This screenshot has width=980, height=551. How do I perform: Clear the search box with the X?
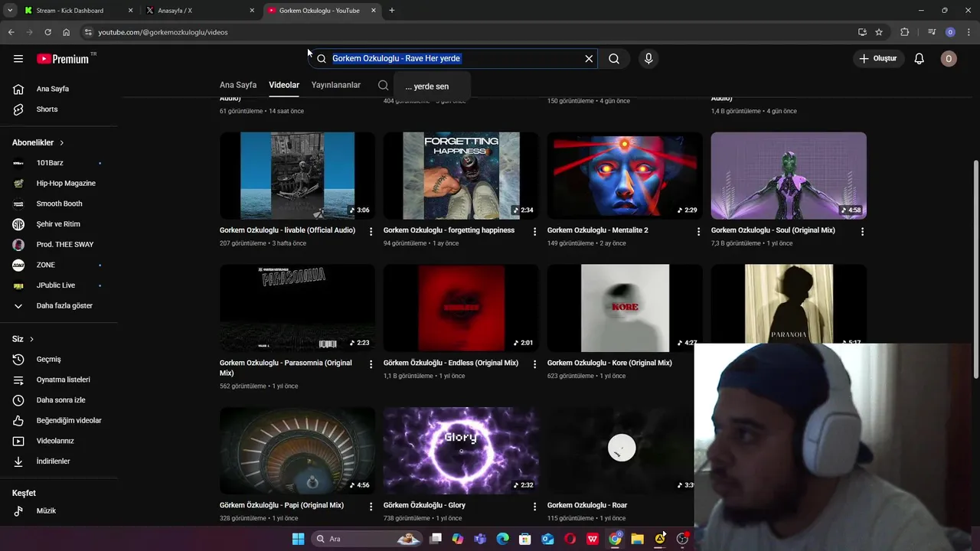pyautogui.click(x=589, y=59)
